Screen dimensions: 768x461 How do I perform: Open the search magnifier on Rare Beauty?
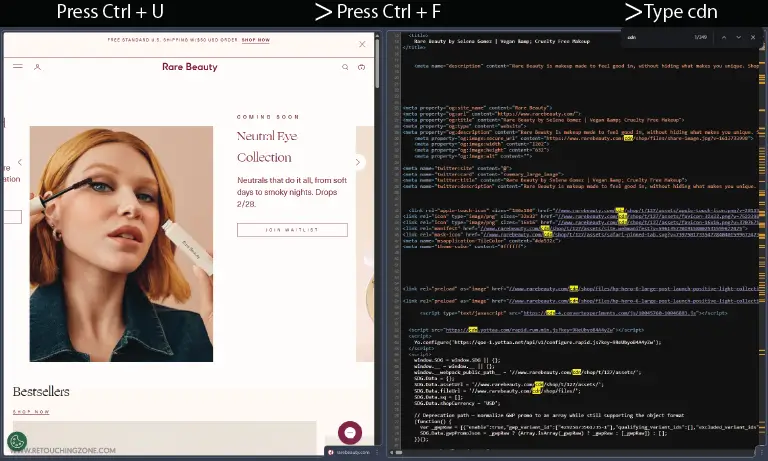345,67
